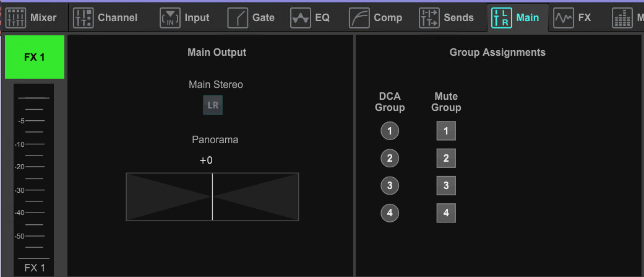Open the Gate icon tab
The image size is (644, 277).
pyautogui.click(x=238, y=18)
